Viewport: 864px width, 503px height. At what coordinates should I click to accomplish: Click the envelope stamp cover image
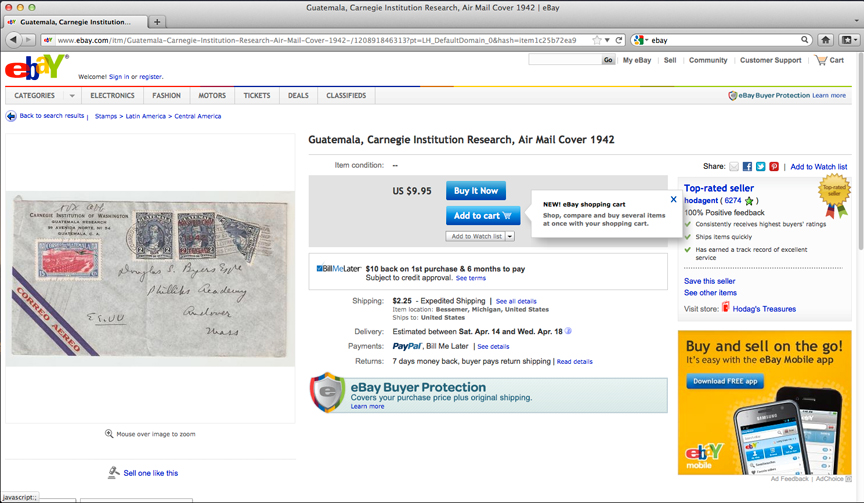[150, 278]
